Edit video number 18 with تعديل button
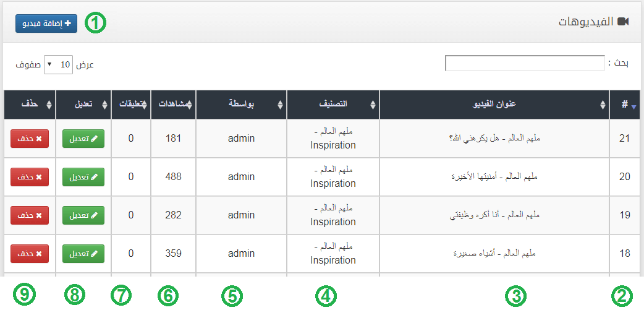This screenshot has width=644, height=323. [83, 254]
